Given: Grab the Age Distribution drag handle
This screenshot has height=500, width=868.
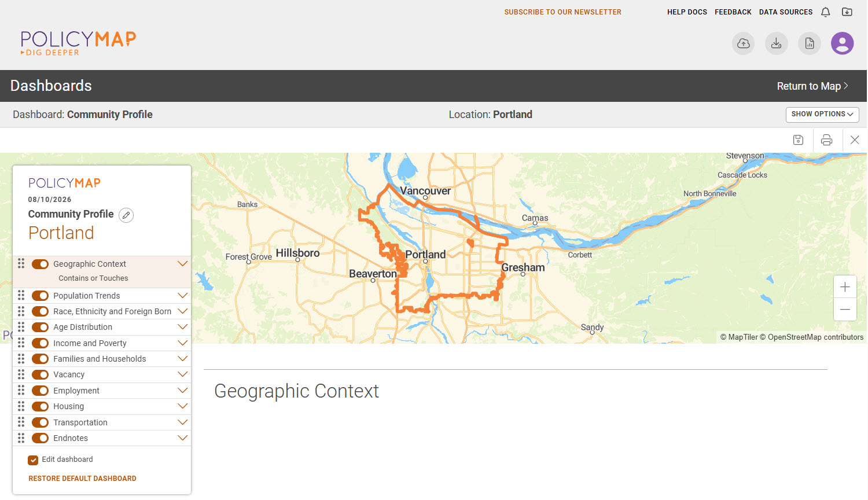Looking at the screenshot, I should (21, 327).
